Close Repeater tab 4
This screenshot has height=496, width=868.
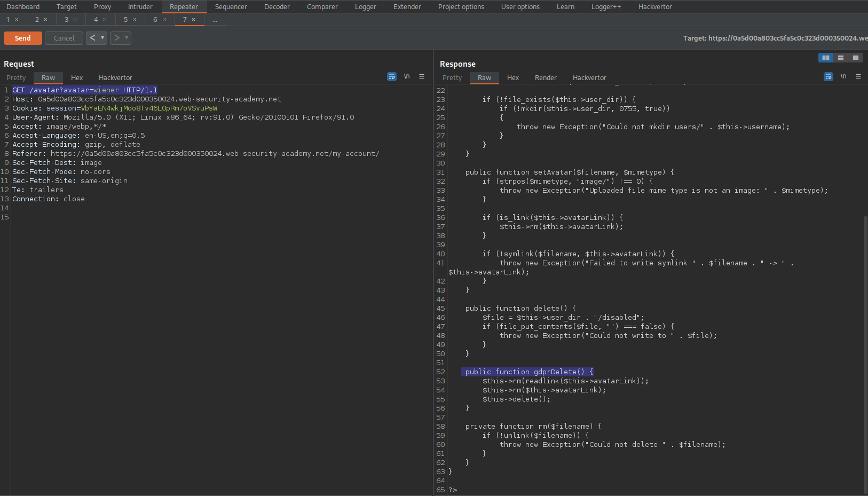tap(105, 20)
